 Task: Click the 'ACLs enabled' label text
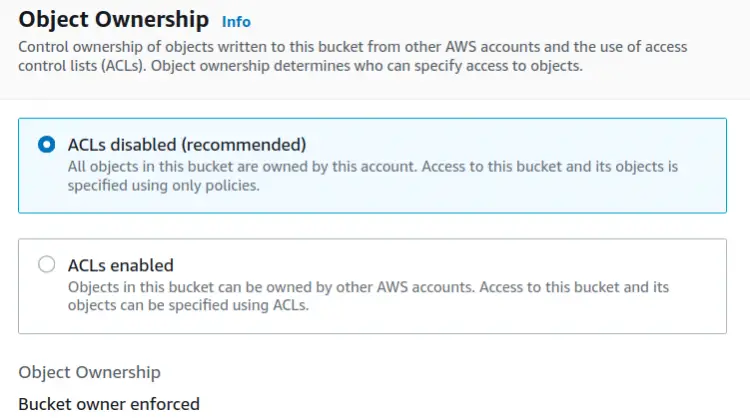pyautogui.click(x=120, y=265)
